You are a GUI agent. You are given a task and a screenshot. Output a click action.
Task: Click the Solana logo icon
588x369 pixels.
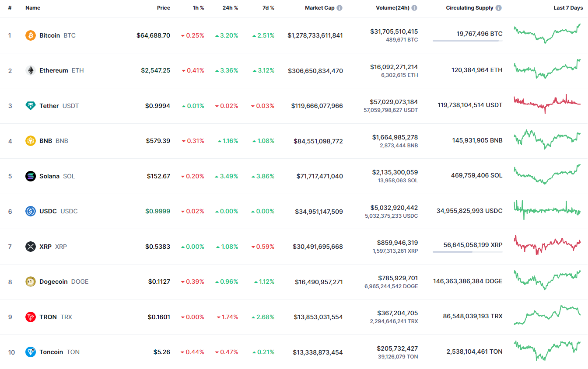click(31, 176)
